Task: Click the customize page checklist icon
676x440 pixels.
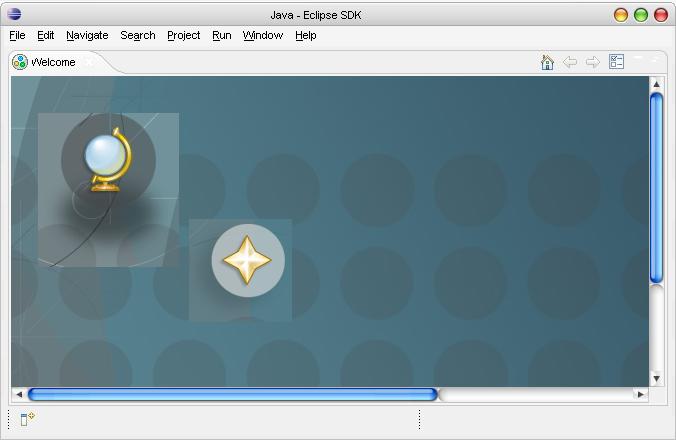Action: (x=617, y=62)
